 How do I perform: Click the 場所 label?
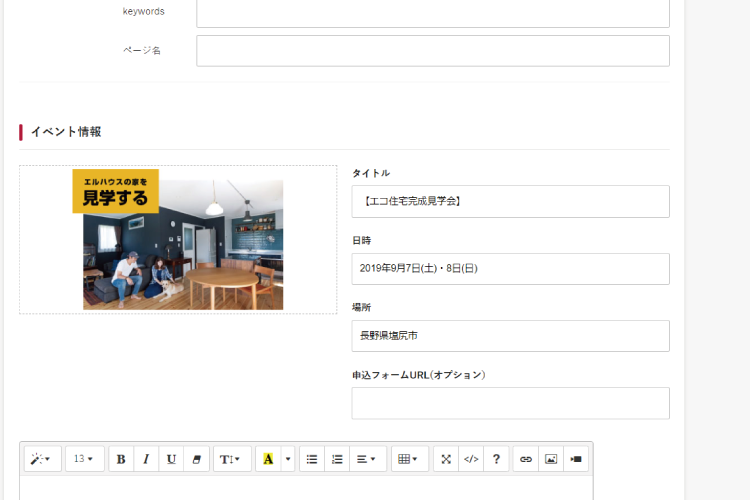[361, 307]
